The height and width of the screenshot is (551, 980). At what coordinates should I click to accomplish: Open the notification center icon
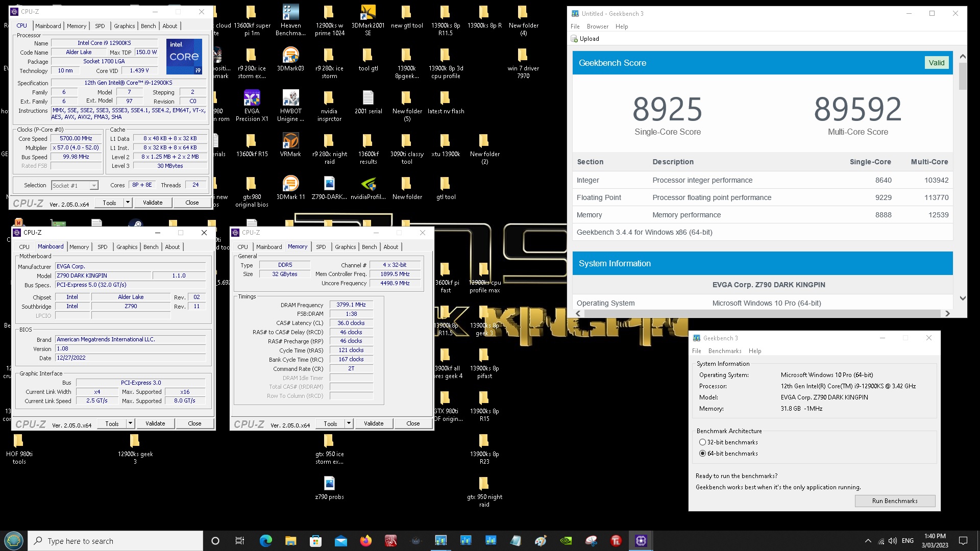tap(963, 541)
